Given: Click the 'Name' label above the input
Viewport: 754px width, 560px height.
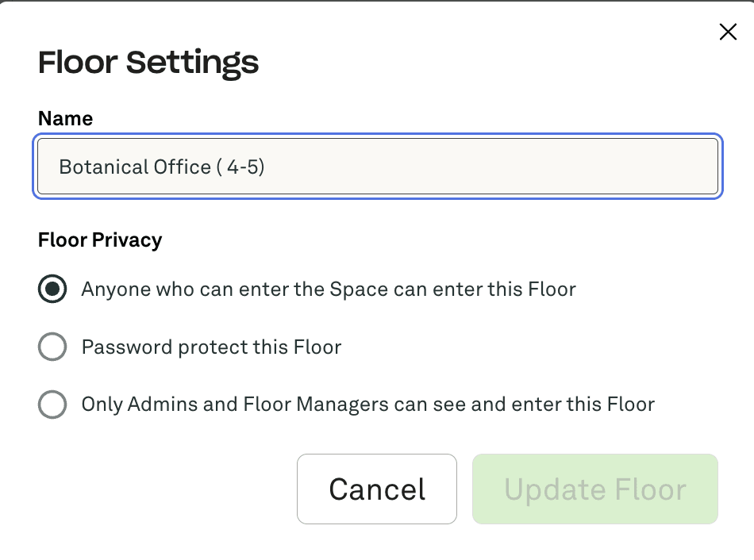Looking at the screenshot, I should point(65,119).
